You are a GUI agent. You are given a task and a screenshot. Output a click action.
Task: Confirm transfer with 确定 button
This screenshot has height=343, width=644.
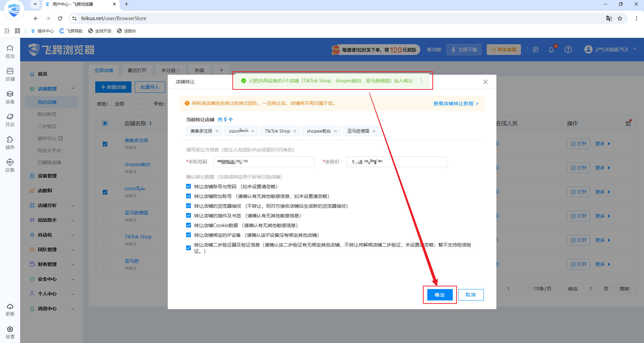[440, 295]
